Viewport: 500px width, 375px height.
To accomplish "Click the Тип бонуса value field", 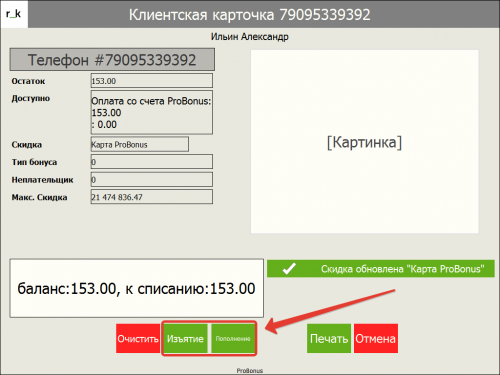I will point(152,162).
